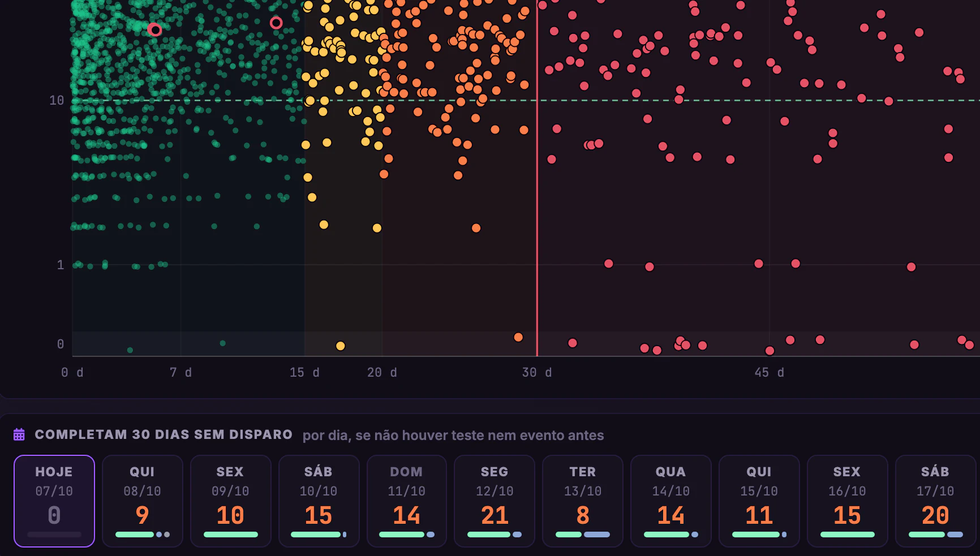Click the ringed pink marker near 13 days
Viewport: 980px width, 556px height.
coord(276,23)
